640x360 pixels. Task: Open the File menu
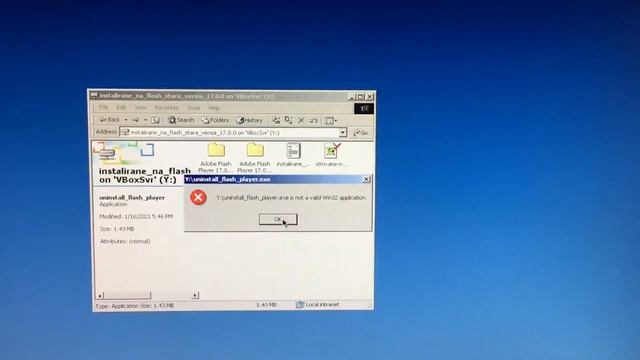[104, 107]
